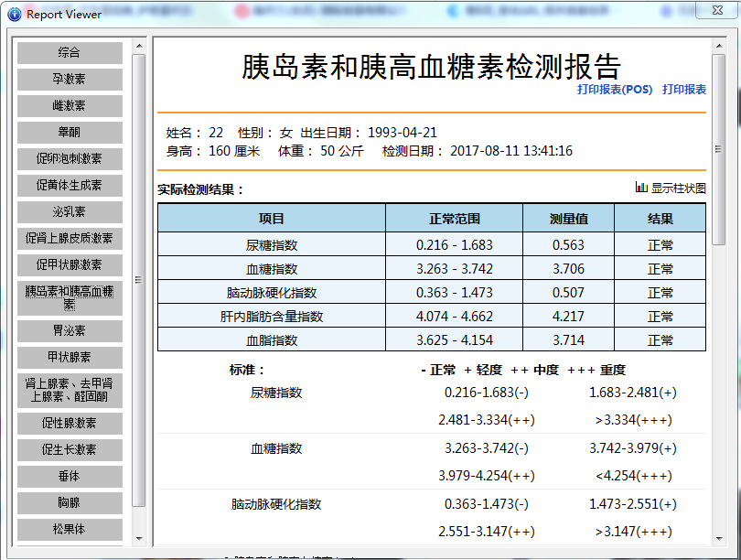Click the sidebar vertical scrollbar thumb

[x=139, y=280]
